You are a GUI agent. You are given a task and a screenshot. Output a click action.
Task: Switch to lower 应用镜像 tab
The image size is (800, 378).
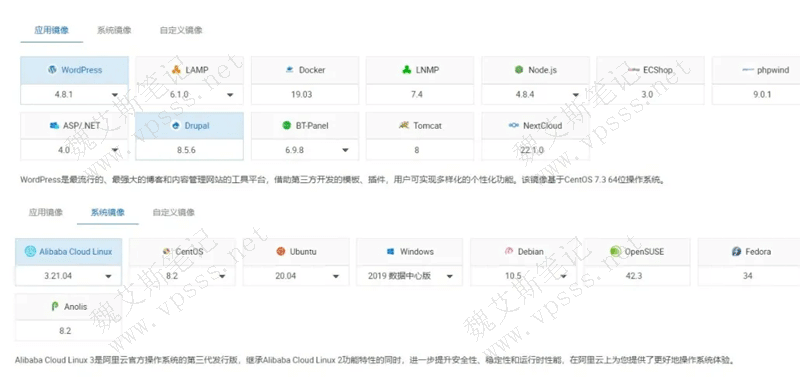click(x=46, y=212)
